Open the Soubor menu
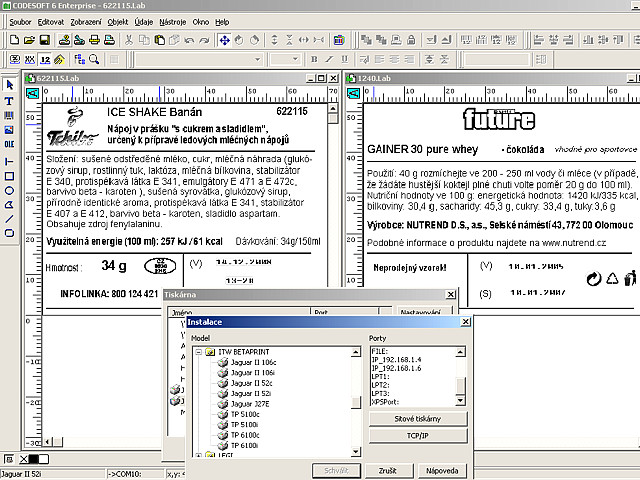This screenshot has width=640, height=480. pyautogui.click(x=20, y=22)
